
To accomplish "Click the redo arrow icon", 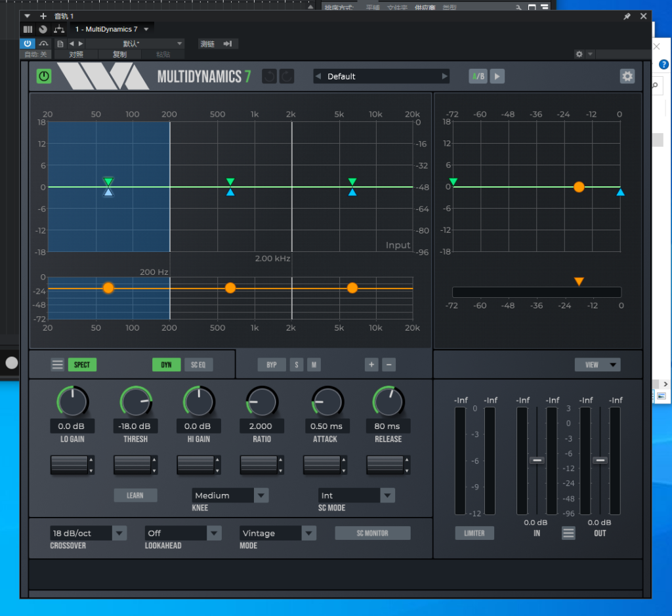I will point(287,77).
